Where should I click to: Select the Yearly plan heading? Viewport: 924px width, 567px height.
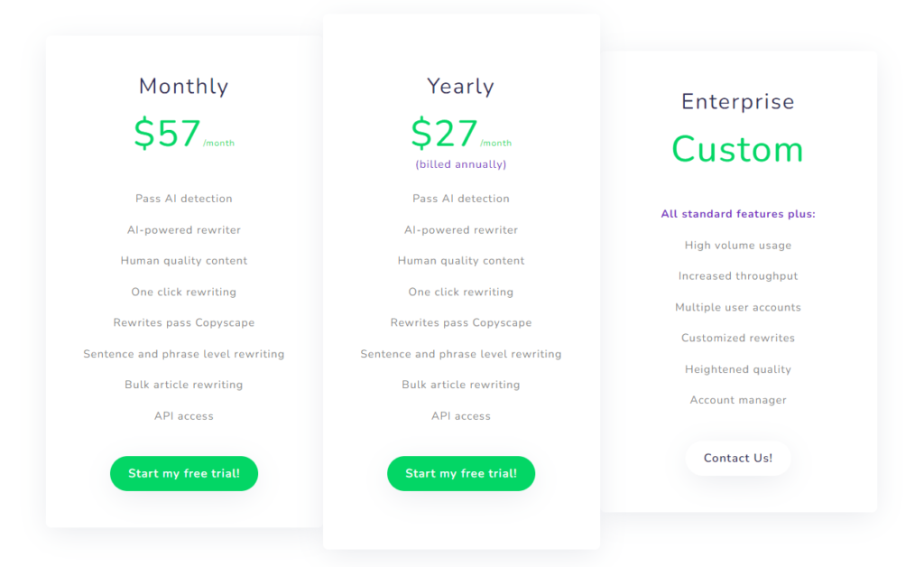tap(461, 87)
